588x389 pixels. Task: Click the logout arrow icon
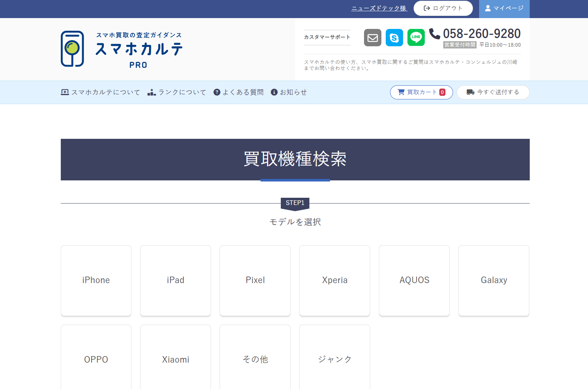point(427,8)
